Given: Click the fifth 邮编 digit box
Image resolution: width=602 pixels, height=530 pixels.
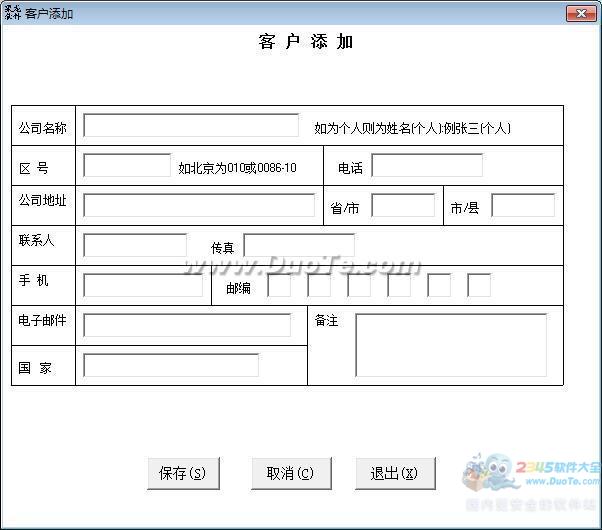Looking at the screenshot, I should pyautogui.click(x=439, y=285).
